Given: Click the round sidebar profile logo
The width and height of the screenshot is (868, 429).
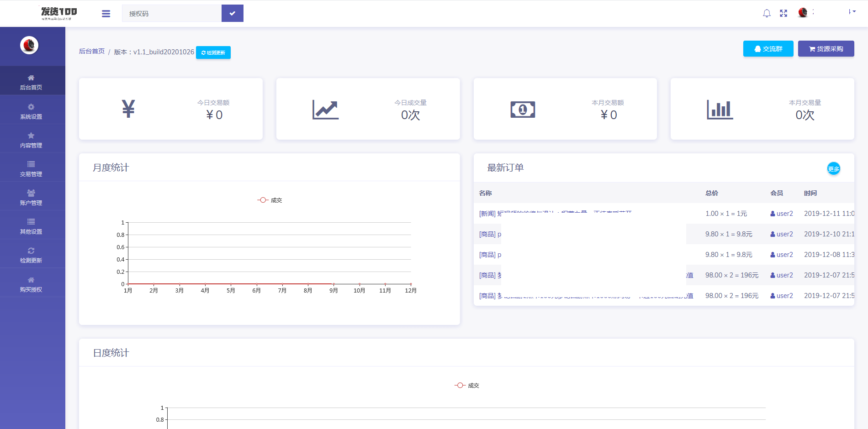Looking at the screenshot, I should tap(29, 45).
